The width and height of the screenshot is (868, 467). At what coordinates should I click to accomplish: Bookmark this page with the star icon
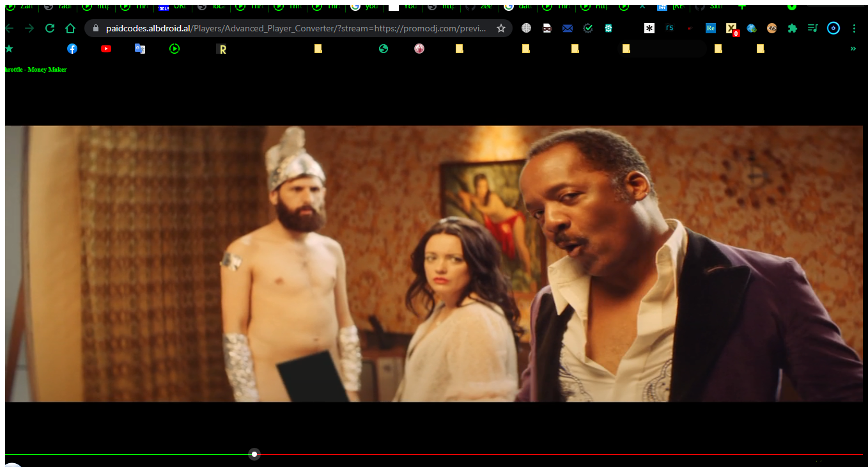pyautogui.click(x=501, y=28)
